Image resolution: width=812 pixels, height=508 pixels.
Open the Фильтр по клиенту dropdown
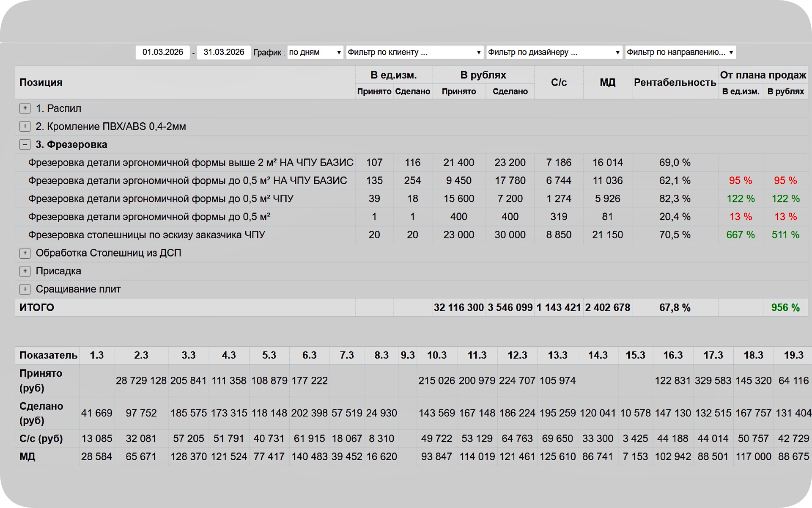click(414, 52)
